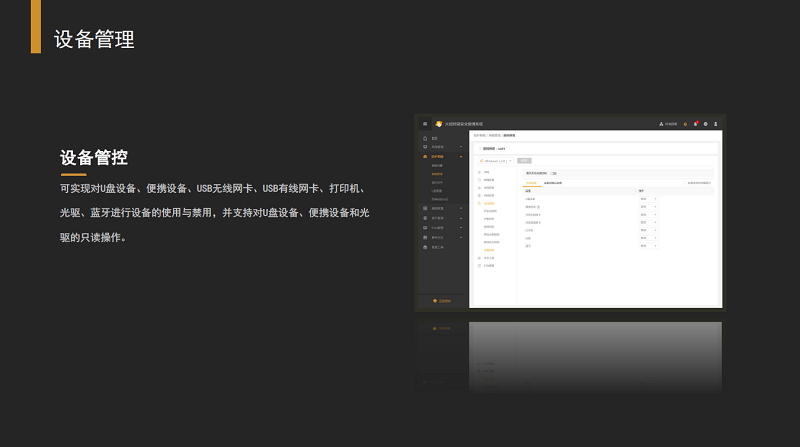Open the action dropdown in the last device row

(x=648, y=246)
